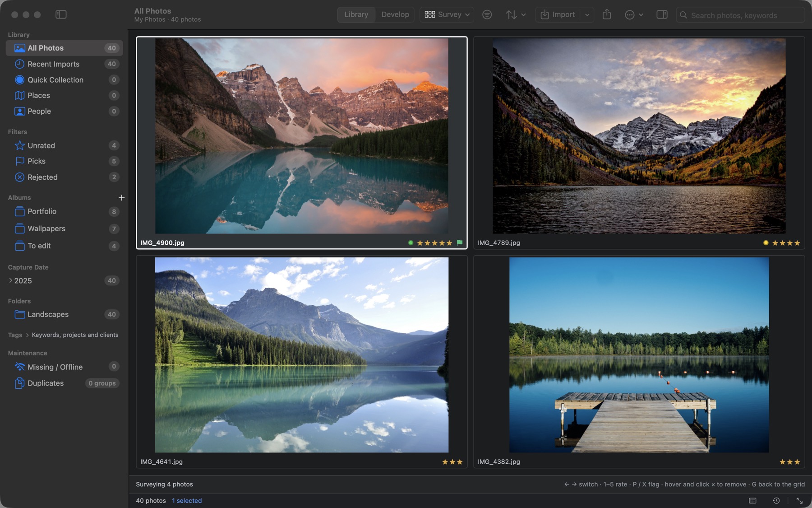812x508 pixels.
Task: Open the sort order dropdown
Action: [x=516, y=14]
